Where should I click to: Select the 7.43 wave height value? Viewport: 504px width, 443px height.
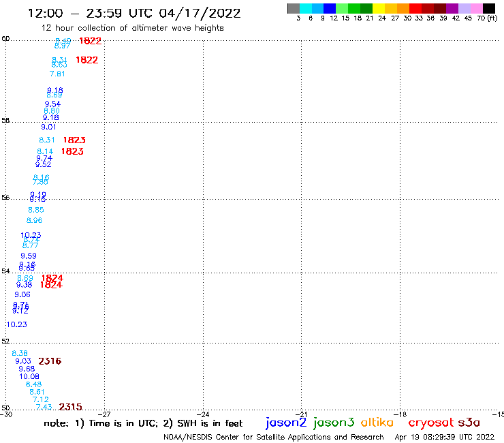click(x=44, y=408)
